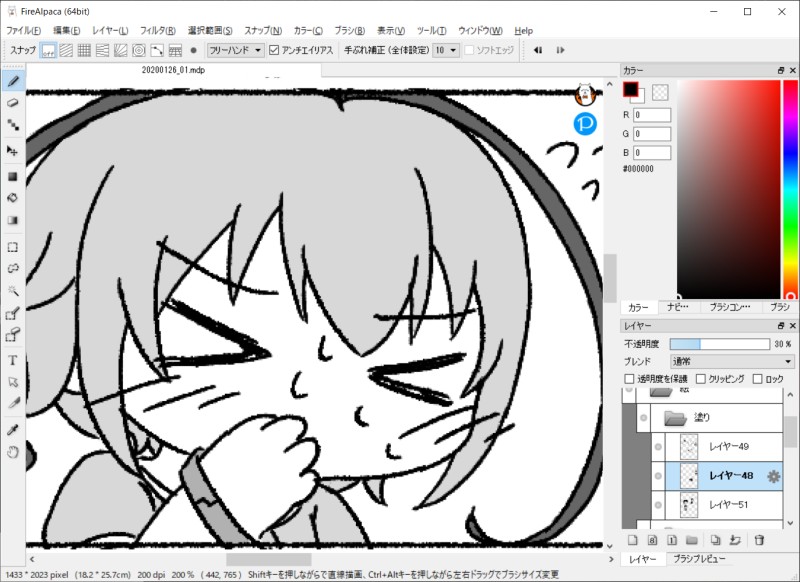Collapse the 塗り layer folder

[x=675, y=418]
